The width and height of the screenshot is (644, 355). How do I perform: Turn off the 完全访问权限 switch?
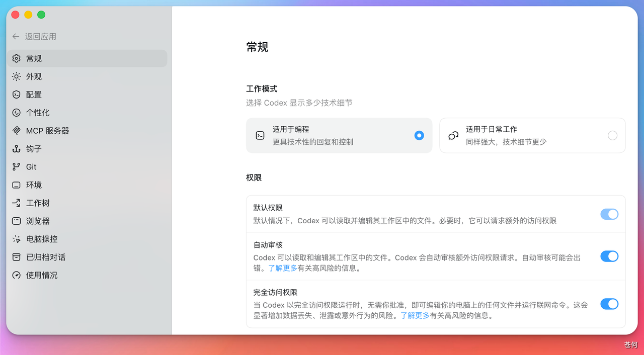609,304
